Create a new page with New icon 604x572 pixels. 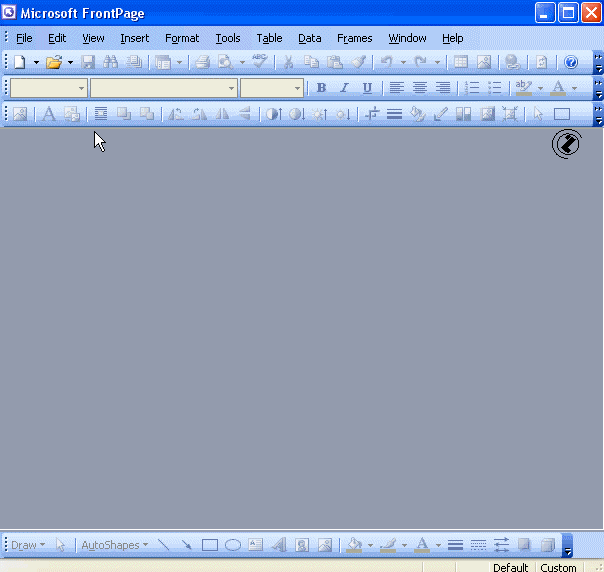21,62
